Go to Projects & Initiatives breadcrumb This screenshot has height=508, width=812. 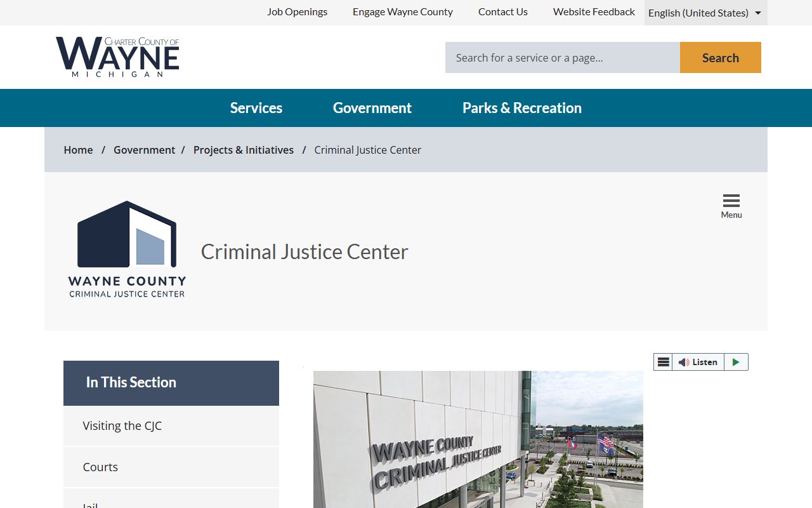click(x=244, y=150)
